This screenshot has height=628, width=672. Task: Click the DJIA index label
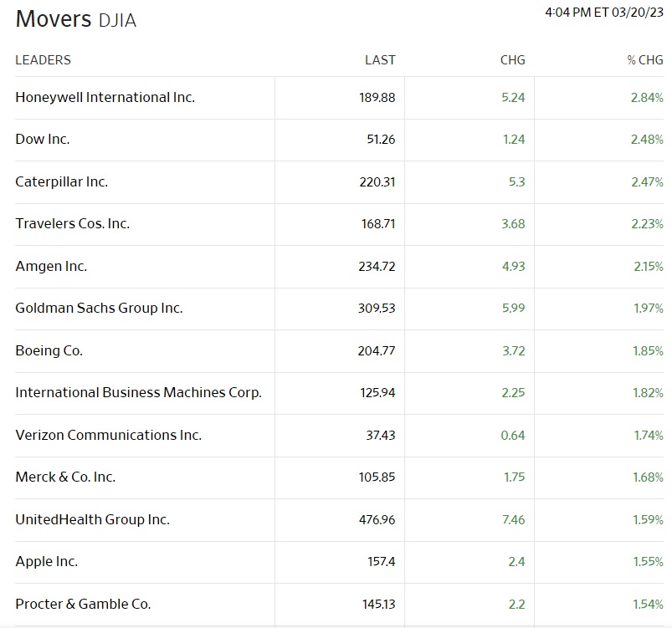coord(117,21)
